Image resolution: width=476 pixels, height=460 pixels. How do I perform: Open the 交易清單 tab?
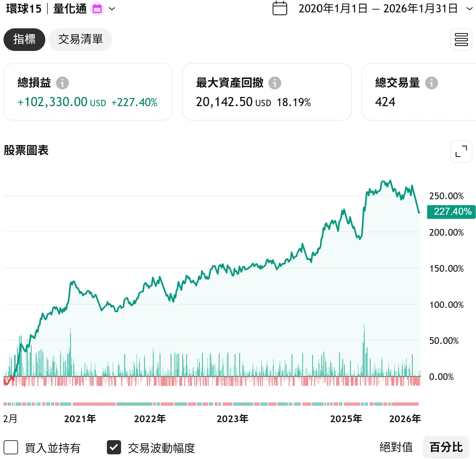[x=80, y=40]
